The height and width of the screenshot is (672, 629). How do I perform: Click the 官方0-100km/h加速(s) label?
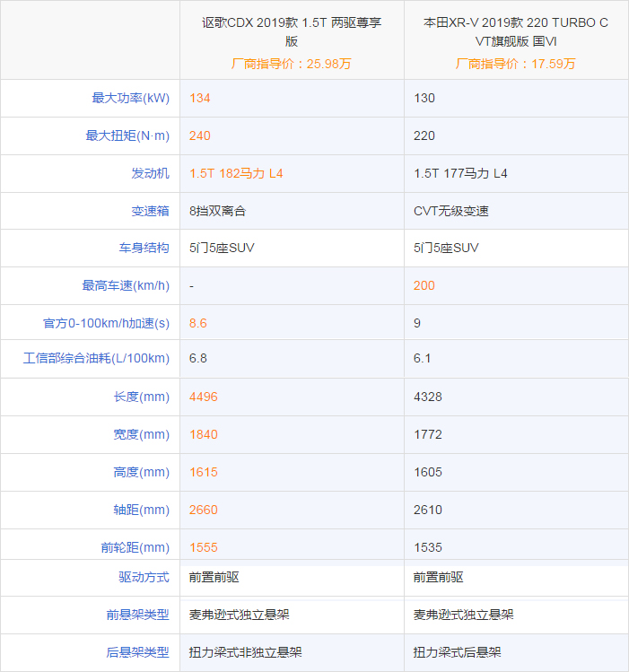pyautogui.click(x=106, y=323)
